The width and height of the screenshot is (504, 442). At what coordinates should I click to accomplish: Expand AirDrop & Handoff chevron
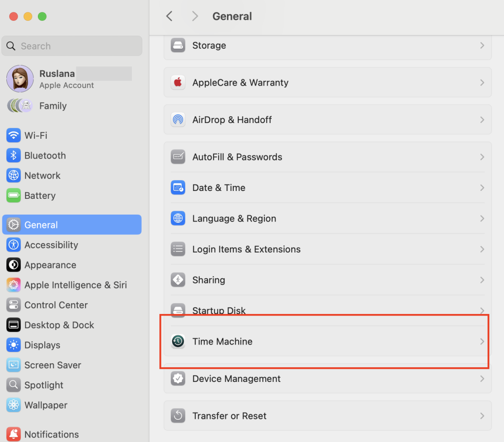[x=482, y=120]
